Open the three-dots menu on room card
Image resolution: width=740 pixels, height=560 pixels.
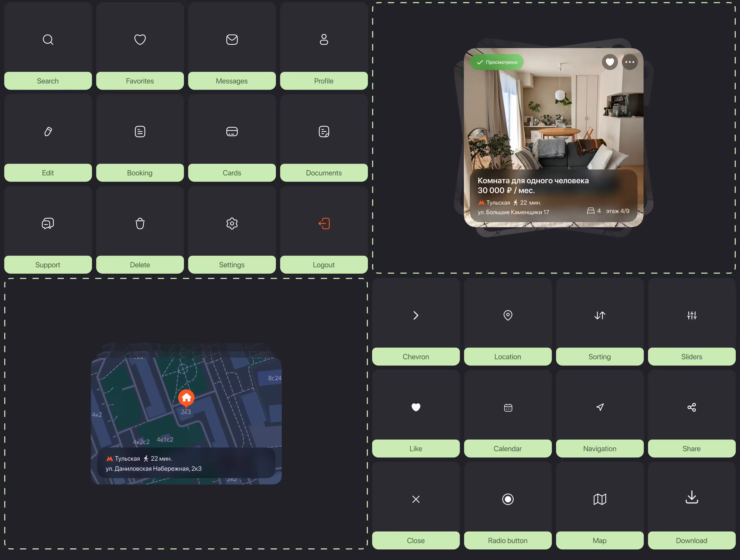[x=630, y=62]
